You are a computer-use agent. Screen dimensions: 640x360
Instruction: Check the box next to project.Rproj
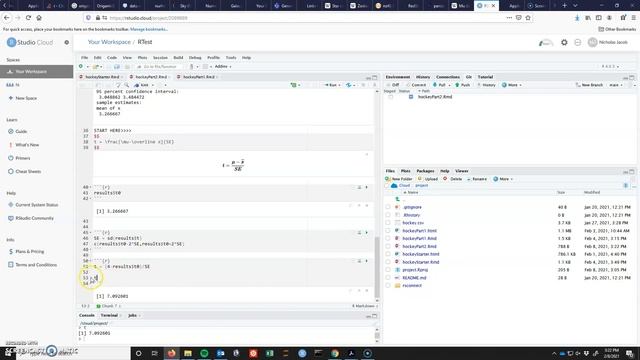[388, 270]
